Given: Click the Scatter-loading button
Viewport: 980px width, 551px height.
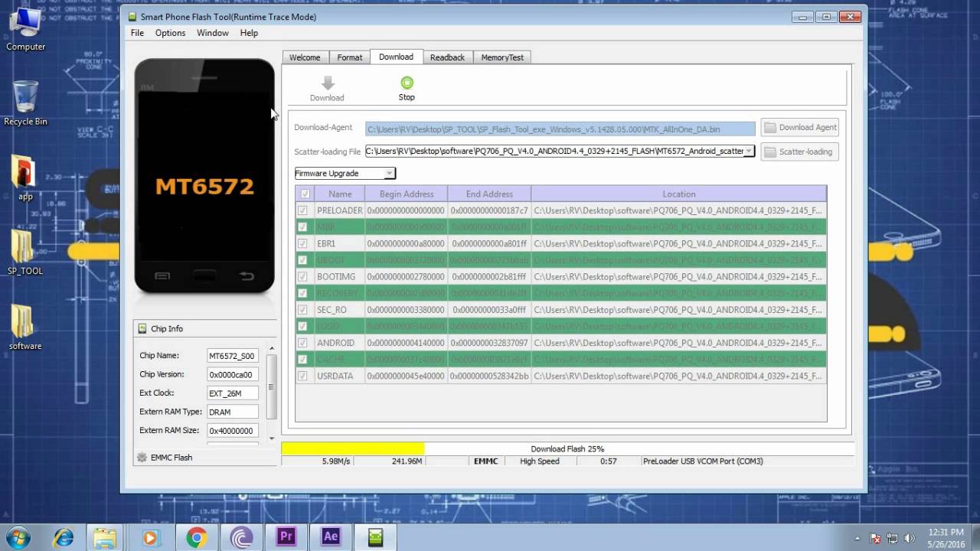Looking at the screenshot, I should tap(800, 152).
